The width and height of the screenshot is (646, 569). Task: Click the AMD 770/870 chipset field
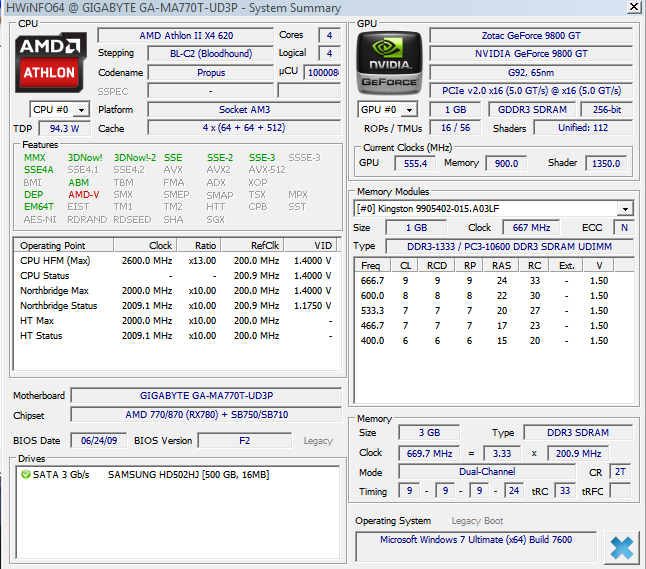click(206, 414)
